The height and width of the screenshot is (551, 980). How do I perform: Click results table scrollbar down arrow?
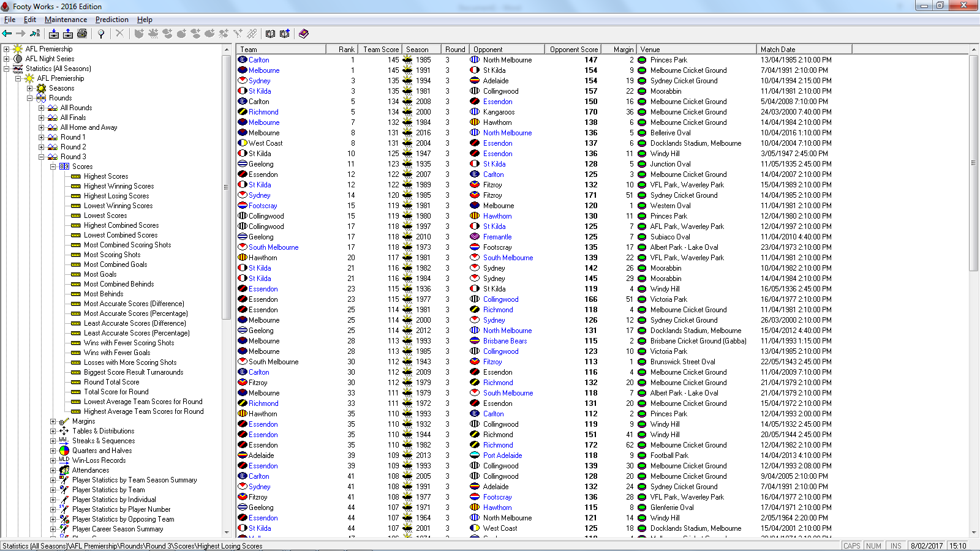tap(974, 533)
